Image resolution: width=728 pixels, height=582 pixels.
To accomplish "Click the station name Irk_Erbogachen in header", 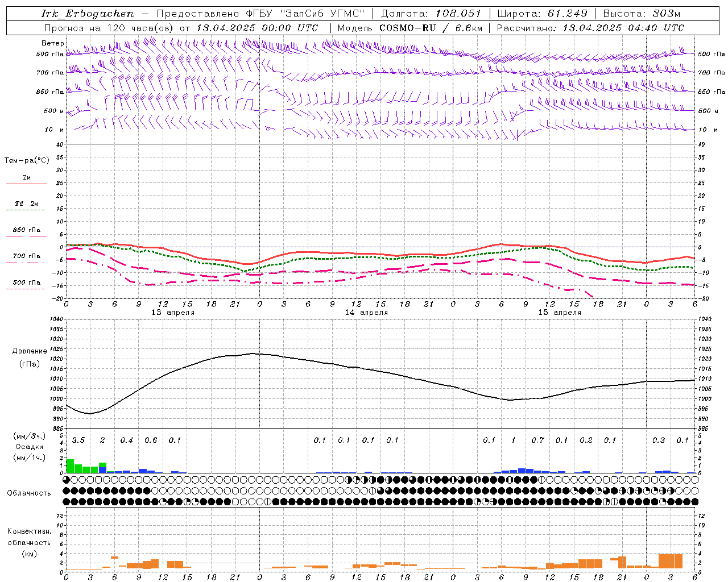I will [88, 14].
